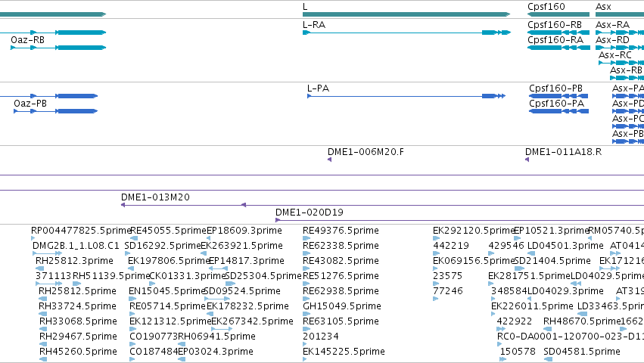Viewport: 644px width, 363px height.
Task: Select Cpsf160-PB protein feature
Action: click(558, 96)
